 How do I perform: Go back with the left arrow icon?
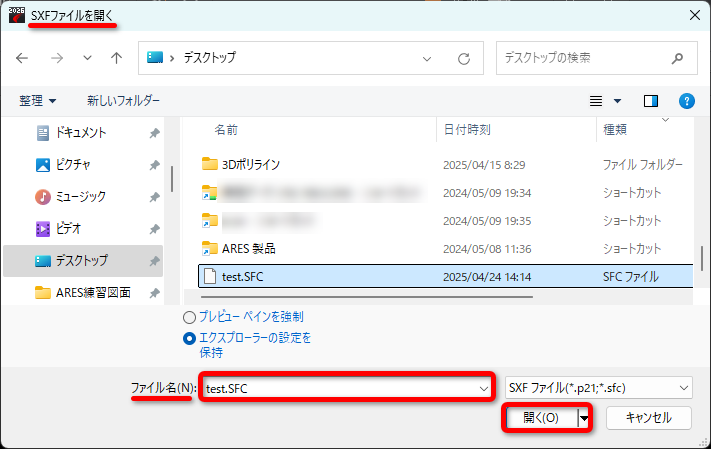(x=22, y=58)
